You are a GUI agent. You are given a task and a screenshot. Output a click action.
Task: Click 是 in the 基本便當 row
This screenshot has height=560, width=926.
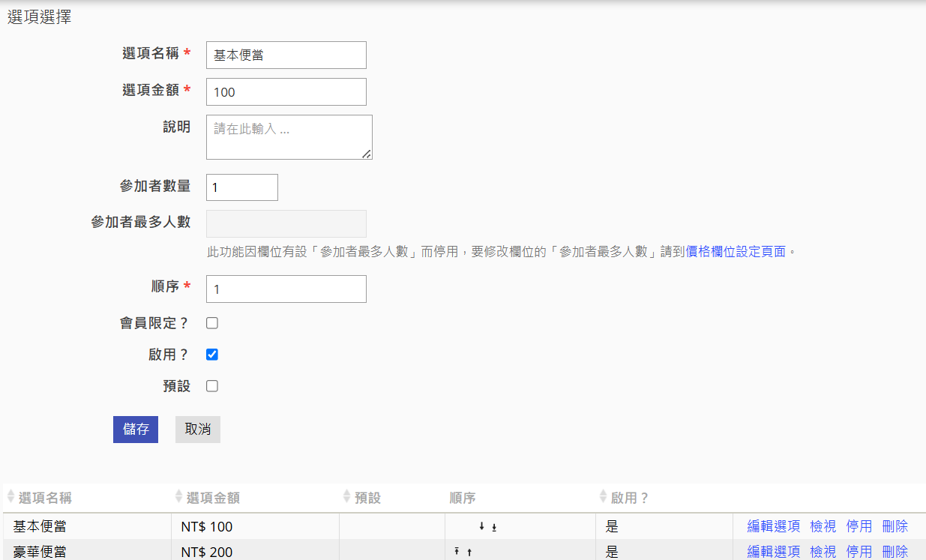612,527
